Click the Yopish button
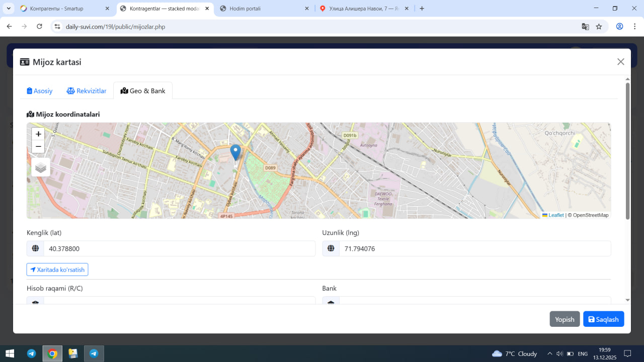644x362 pixels. coord(565,319)
